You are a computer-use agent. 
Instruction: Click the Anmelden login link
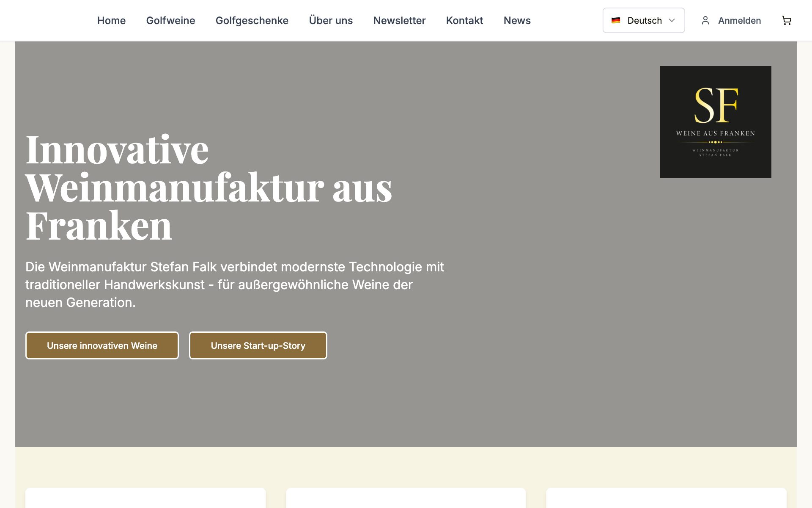(x=739, y=20)
